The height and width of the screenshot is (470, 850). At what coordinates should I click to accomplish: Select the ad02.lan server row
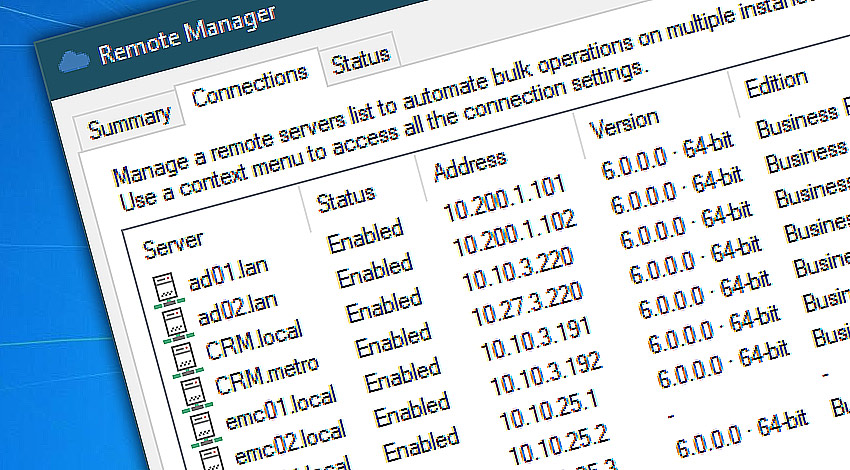click(237, 310)
